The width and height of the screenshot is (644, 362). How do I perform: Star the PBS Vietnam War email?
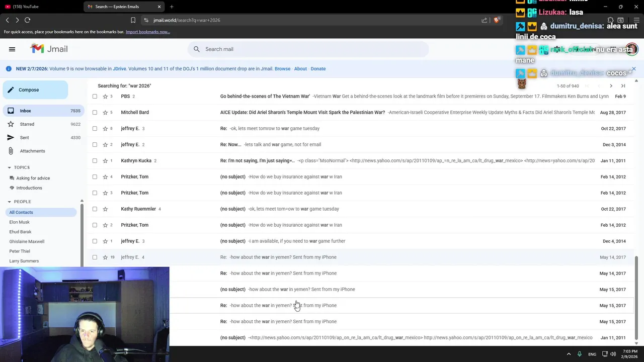(x=105, y=96)
